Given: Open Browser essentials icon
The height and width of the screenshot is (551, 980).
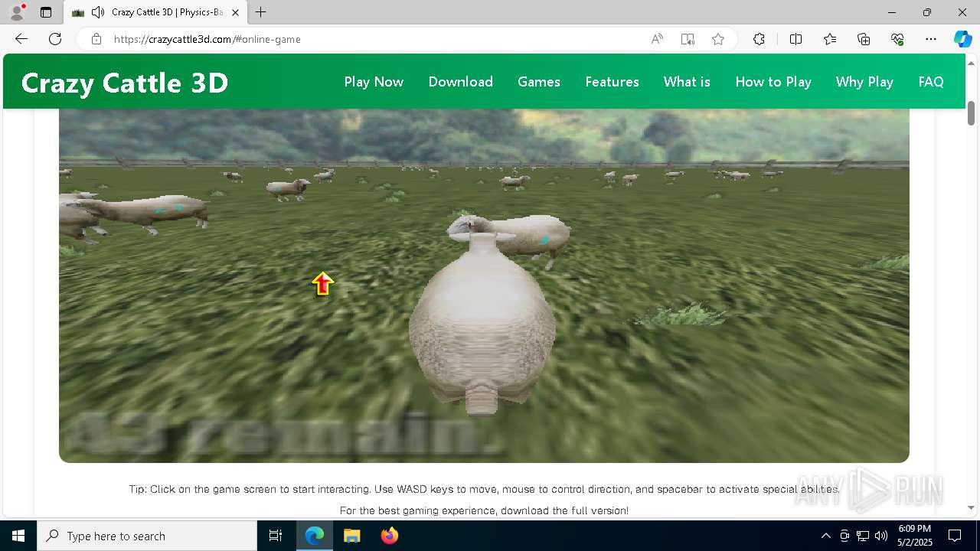Looking at the screenshot, I should (x=897, y=39).
